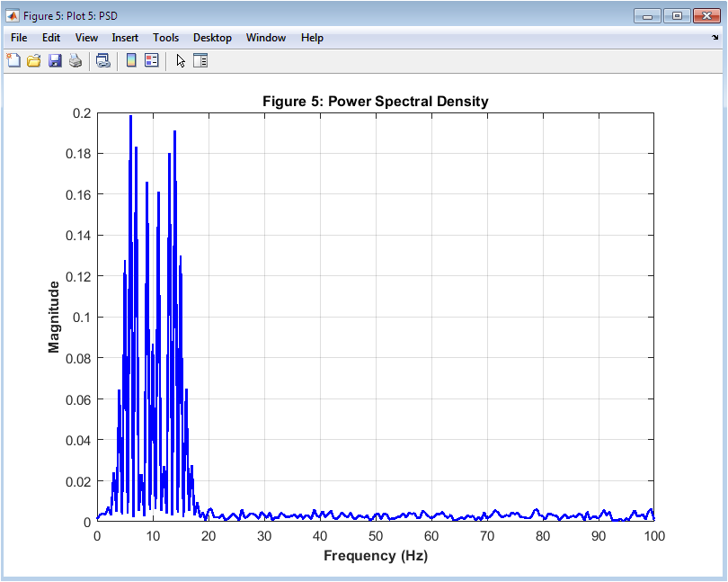The width and height of the screenshot is (728, 582).
Task: Select the 'Power Spectral Density' plot title
Action: 375,101
